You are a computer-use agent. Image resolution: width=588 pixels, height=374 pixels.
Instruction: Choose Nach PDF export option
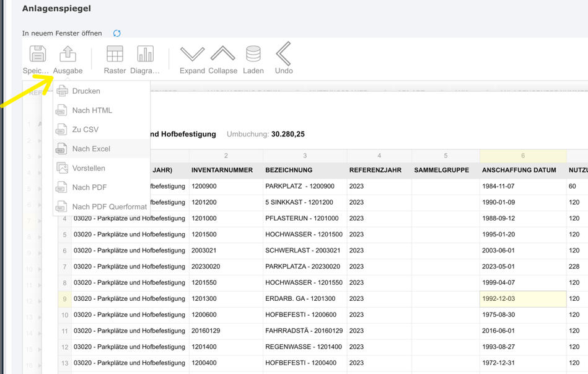tap(89, 187)
